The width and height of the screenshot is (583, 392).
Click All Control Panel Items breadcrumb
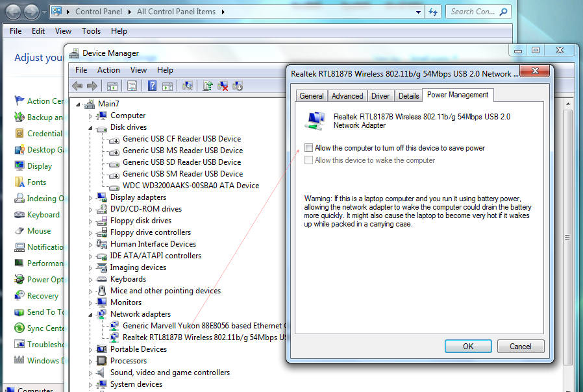coord(176,12)
